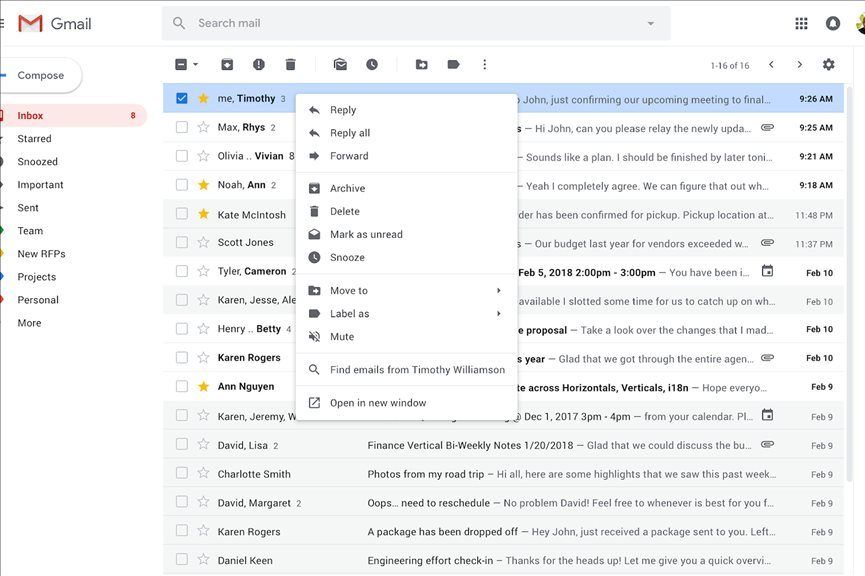Uncheck the selected Timothy email checkbox
This screenshot has width=865, height=576.
tap(181, 98)
